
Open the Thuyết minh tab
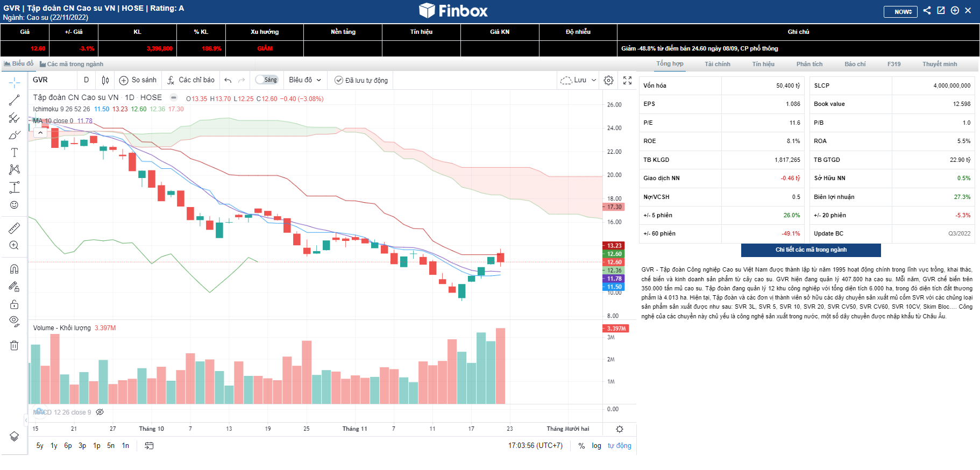click(940, 64)
